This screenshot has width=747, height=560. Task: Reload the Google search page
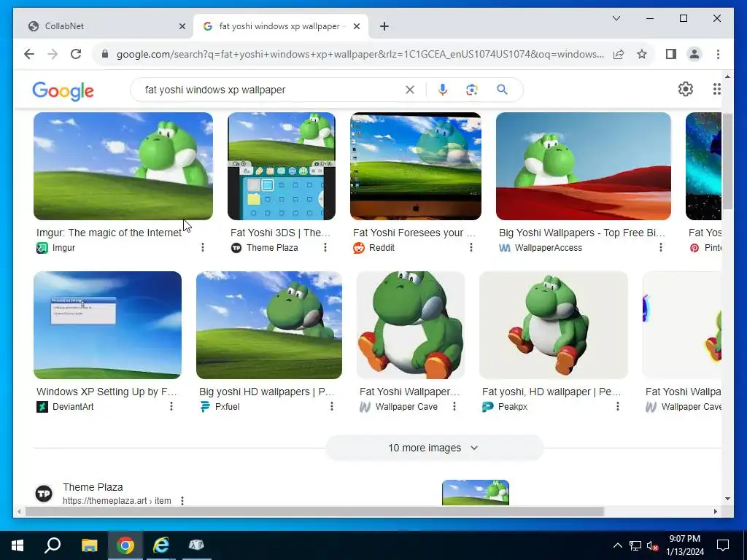pyautogui.click(x=76, y=54)
